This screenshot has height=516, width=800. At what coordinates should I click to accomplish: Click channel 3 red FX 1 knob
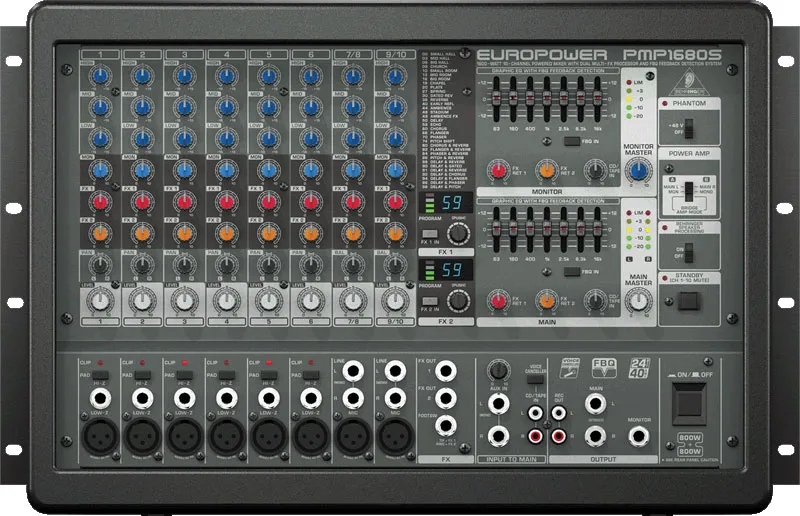[x=184, y=201]
